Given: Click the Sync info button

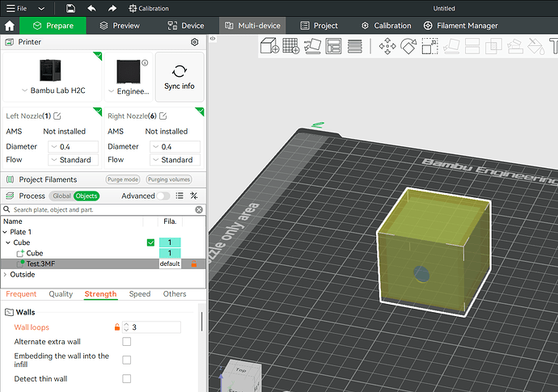Looking at the screenshot, I should (x=180, y=77).
